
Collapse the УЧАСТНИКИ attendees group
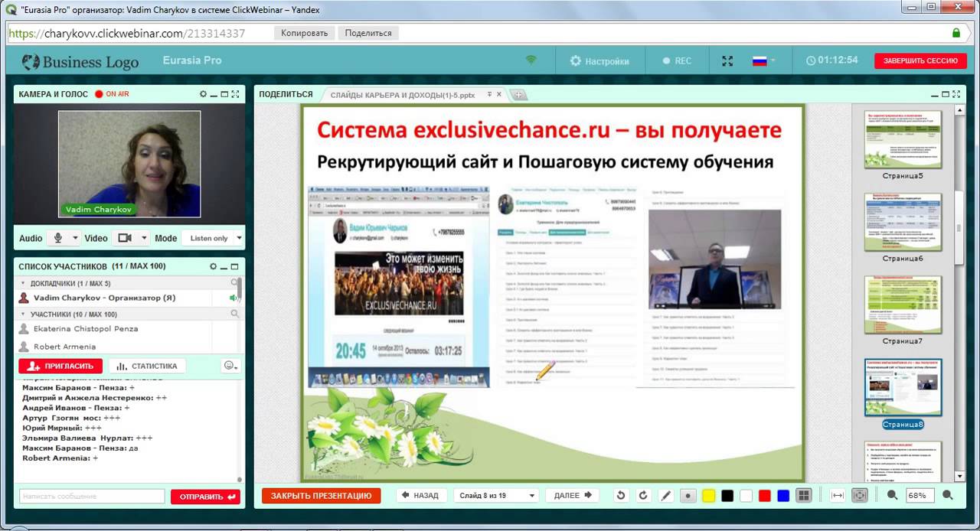click(24, 314)
